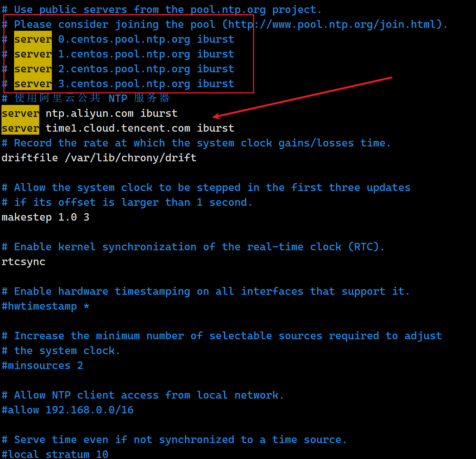Click the #local stratum 10 line

(x=55, y=454)
